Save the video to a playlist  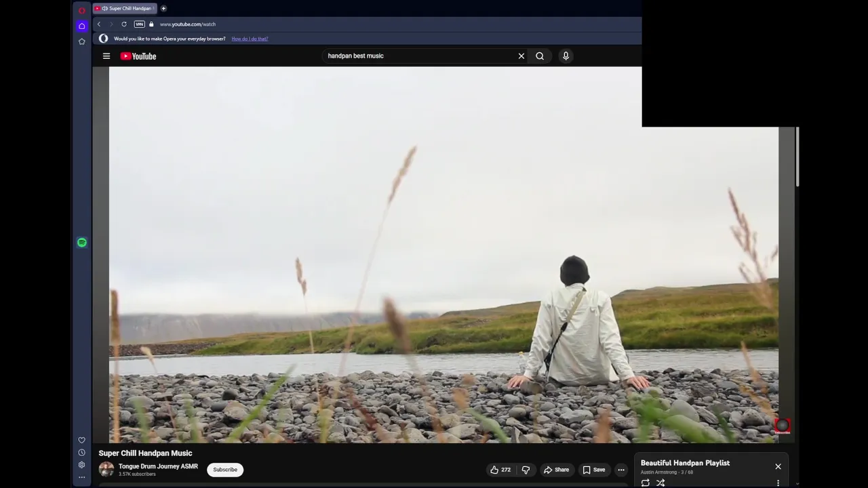[593, 470]
